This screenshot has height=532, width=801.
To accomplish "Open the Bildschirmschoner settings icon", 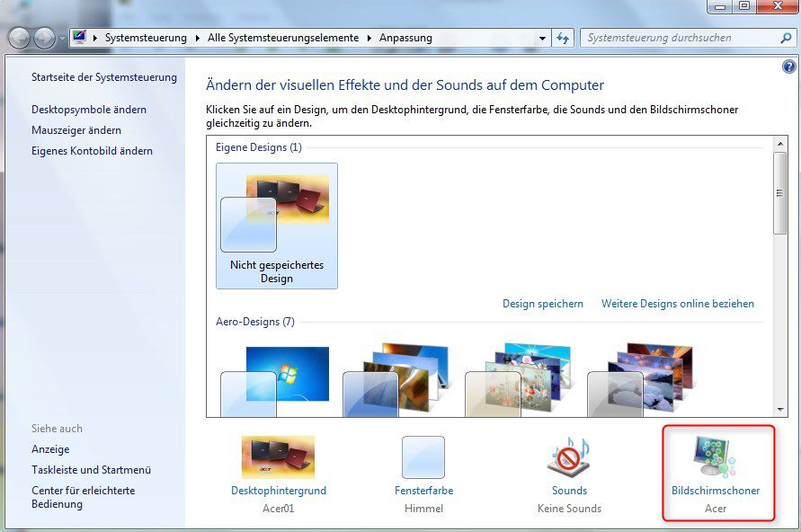I will point(716,458).
